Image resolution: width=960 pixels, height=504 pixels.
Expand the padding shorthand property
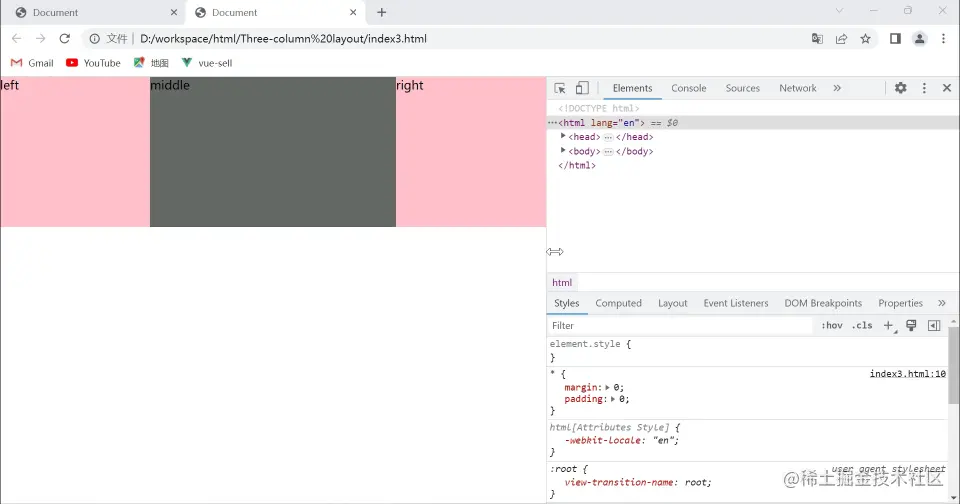(x=612, y=399)
